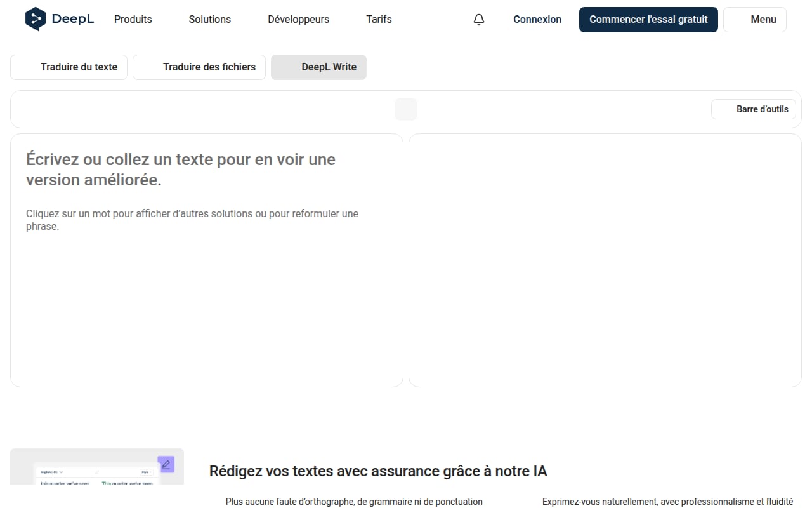This screenshot has width=812, height=508.
Task: Switch to Traduire des fichiers tab
Action: [x=199, y=67]
